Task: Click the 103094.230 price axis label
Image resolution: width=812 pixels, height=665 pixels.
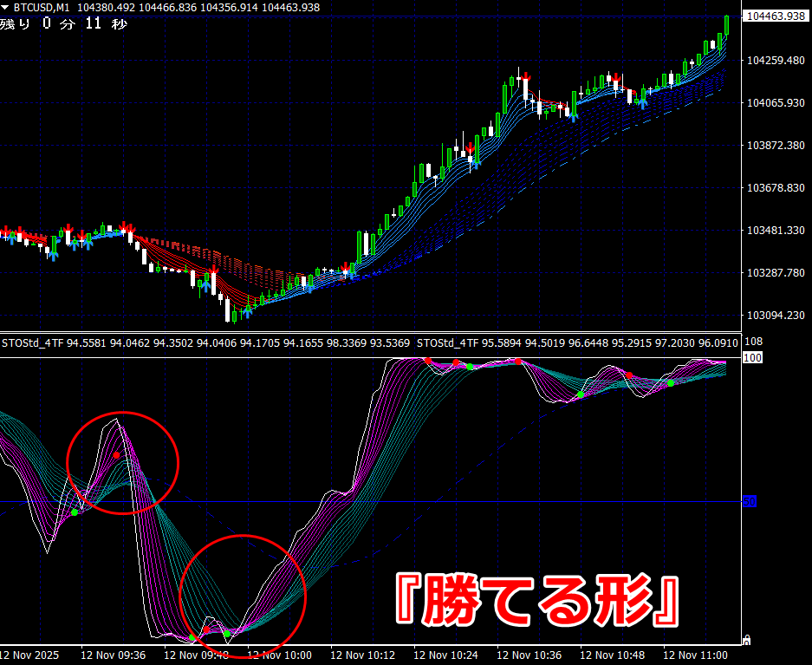Action: [776, 316]
